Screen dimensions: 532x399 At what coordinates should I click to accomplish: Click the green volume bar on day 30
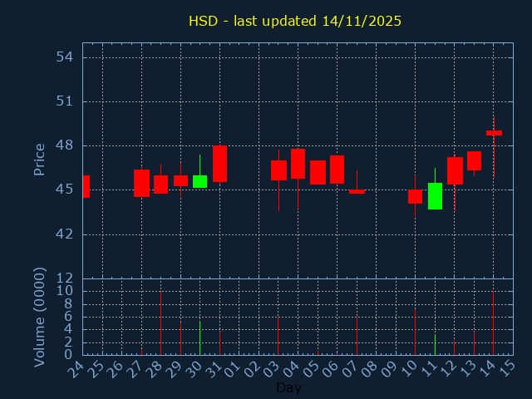pos(199,338)
